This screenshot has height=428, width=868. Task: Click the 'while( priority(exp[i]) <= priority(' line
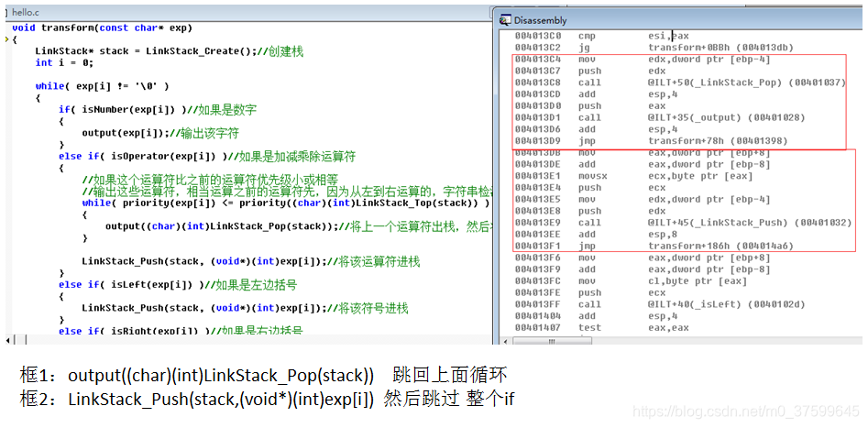click(x=286, y=203)
